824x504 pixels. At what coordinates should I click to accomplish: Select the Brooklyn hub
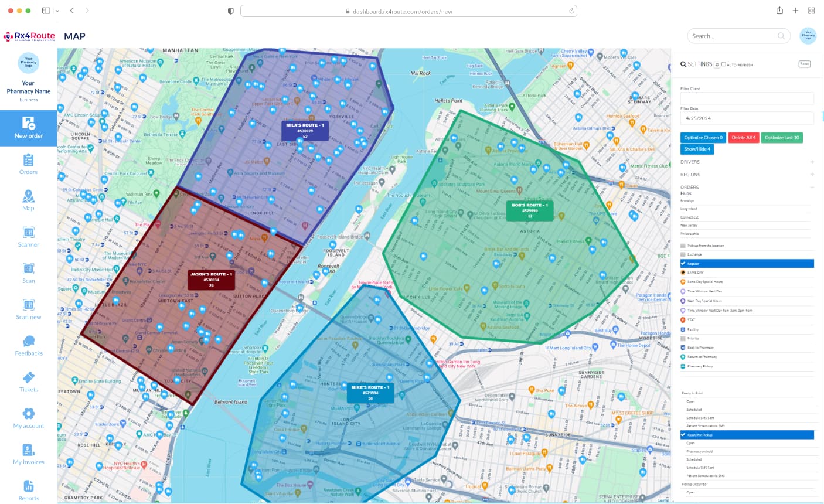click(687, 201)
